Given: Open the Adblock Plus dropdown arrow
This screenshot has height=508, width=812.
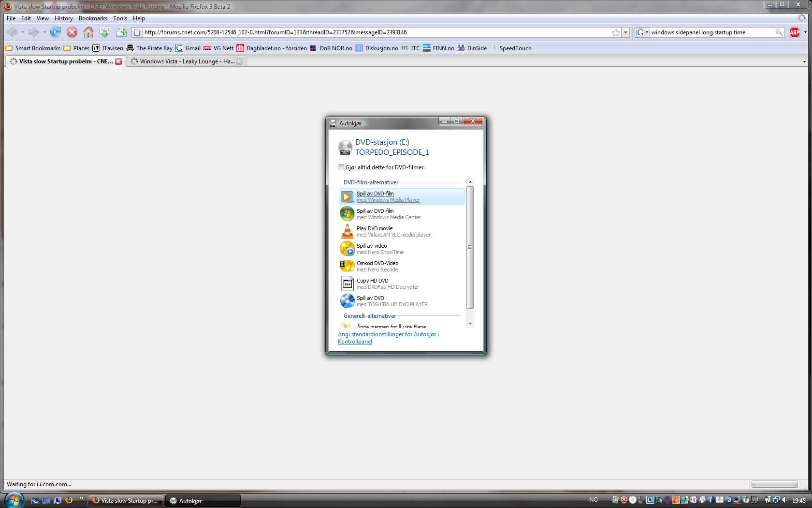Looking at the screenshot, I should pyautogui.click(x=805, y=32).
